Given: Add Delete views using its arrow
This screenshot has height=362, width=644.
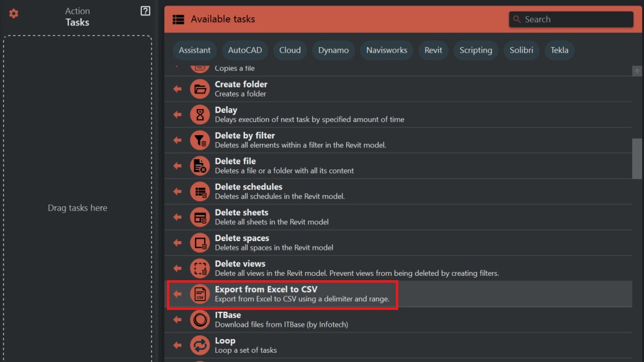Looking at the screenshot, I should [x=177, y=268].
